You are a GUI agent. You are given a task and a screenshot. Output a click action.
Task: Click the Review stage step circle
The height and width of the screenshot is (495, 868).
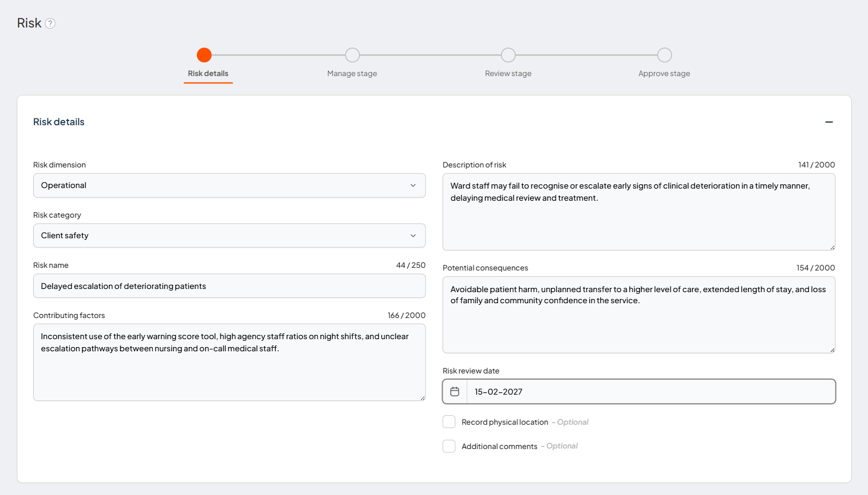[x=508, y=55]
